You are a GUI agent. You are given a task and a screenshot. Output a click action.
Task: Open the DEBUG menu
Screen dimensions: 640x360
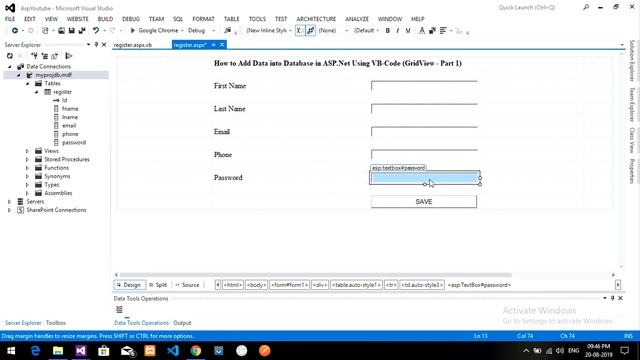[x=131, y=19]
